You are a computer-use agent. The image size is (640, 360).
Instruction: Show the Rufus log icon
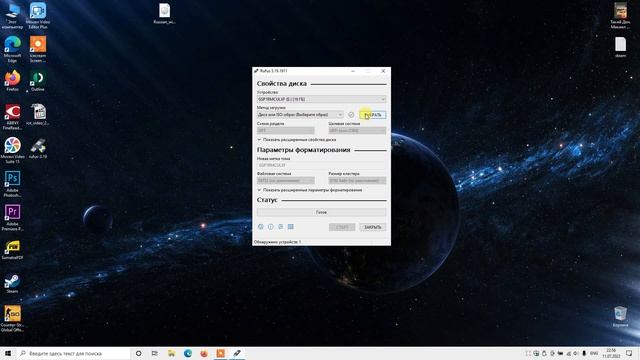pyautogui.click(x=291, y=227)
